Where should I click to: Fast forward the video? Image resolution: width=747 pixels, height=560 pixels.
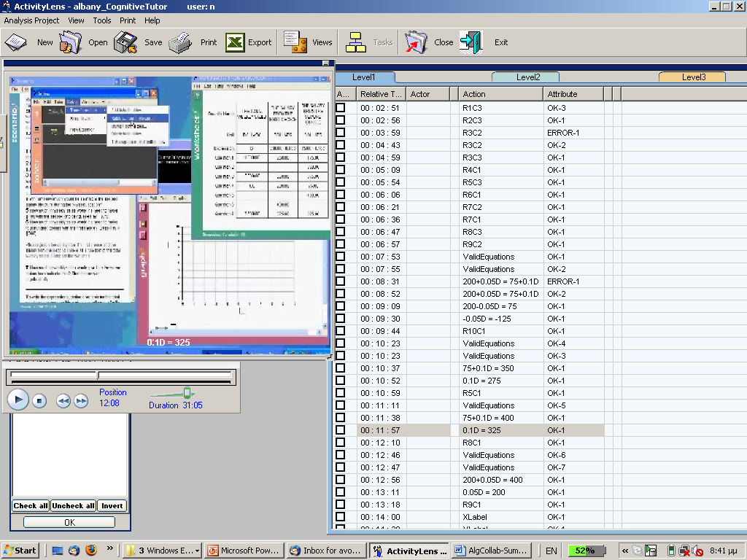point(82,402)
